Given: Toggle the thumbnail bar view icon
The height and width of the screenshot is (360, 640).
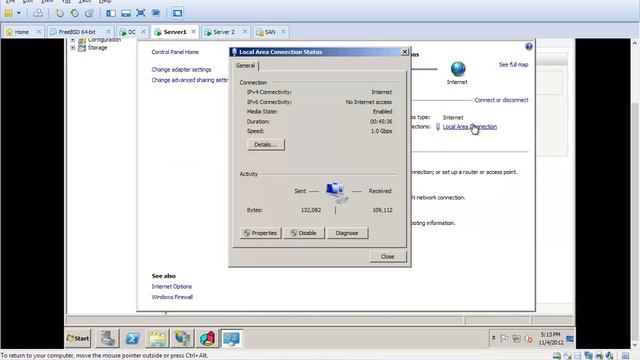Looking at the screenshot, I should point(126,13).
